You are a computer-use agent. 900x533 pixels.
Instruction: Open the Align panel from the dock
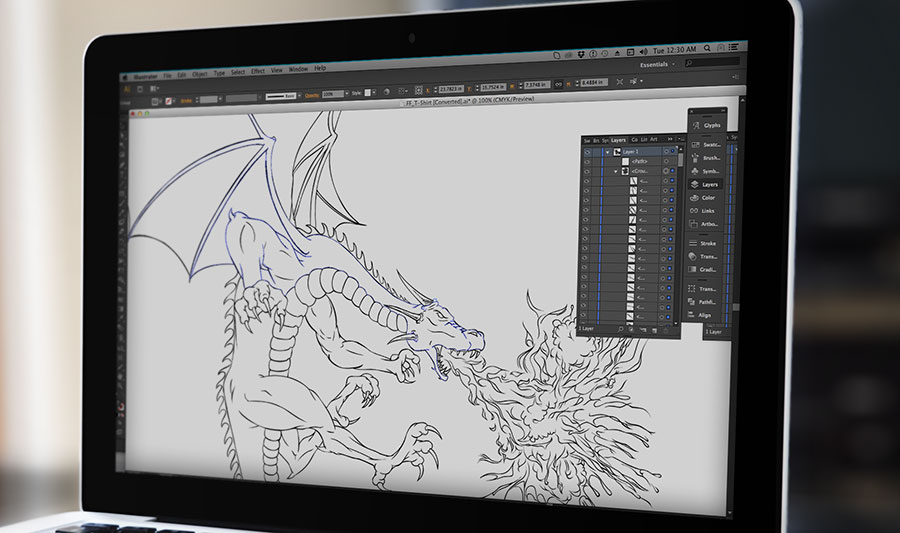(699, 315)
